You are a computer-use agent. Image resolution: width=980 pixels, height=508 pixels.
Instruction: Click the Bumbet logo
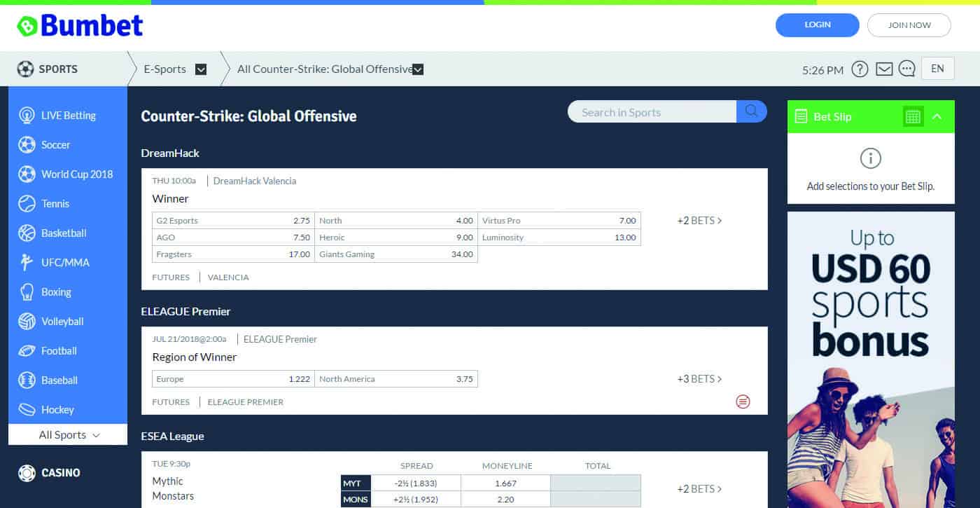80,26
